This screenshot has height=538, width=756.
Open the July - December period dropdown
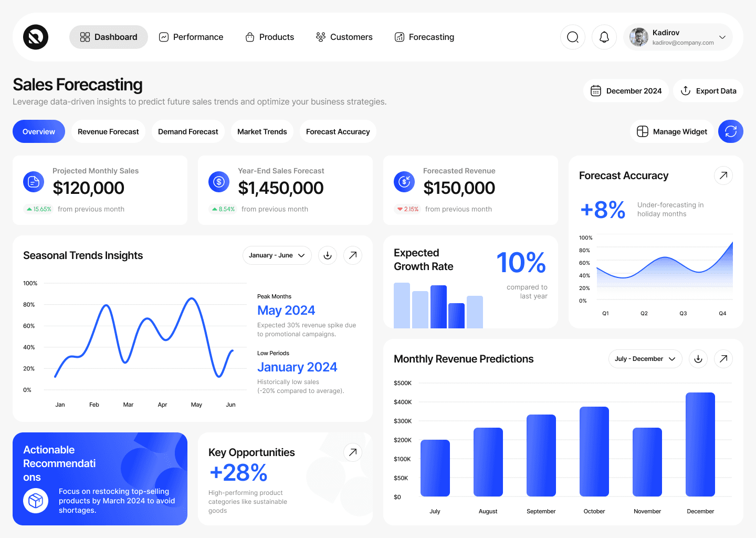click(645, 359)
